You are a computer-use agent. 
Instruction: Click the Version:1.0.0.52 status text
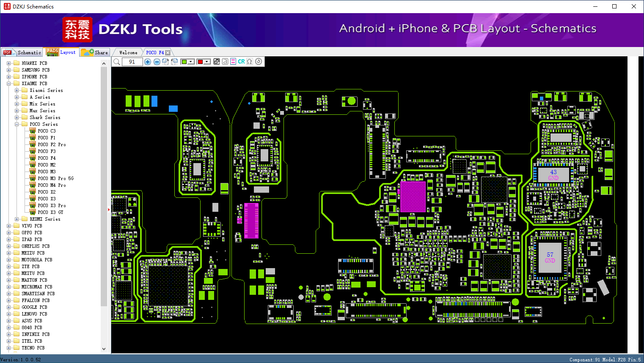tap(21, 360)
